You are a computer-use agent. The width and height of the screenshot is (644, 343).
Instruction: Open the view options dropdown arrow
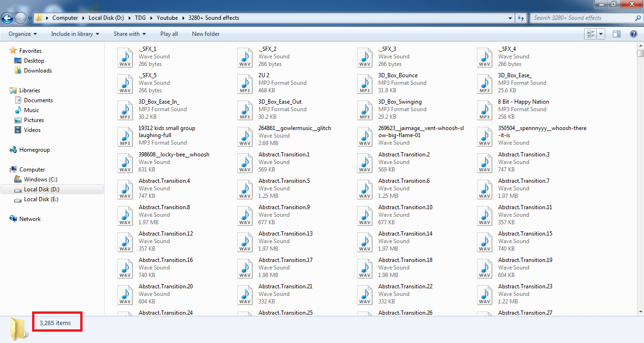(x=601, y=34)
